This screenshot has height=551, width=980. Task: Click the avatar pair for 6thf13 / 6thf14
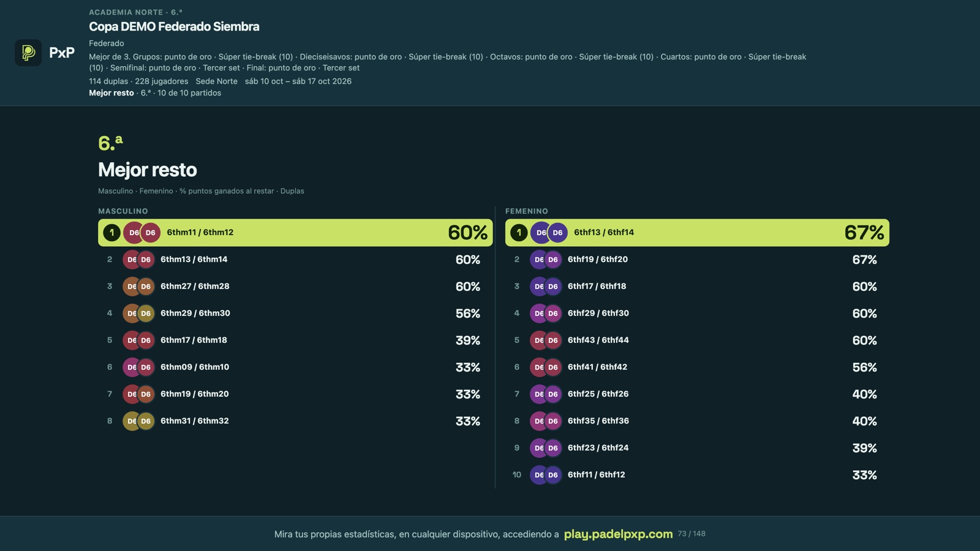click(x=549, y=233)
